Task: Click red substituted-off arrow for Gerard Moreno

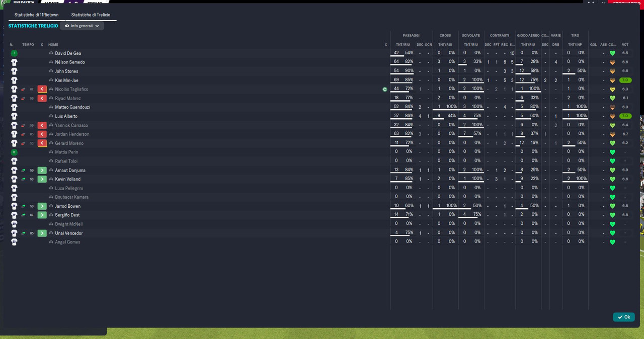Action: (42, 143)
